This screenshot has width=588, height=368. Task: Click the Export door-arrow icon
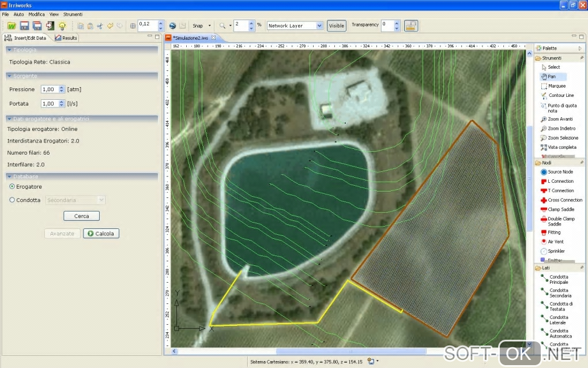50,25
